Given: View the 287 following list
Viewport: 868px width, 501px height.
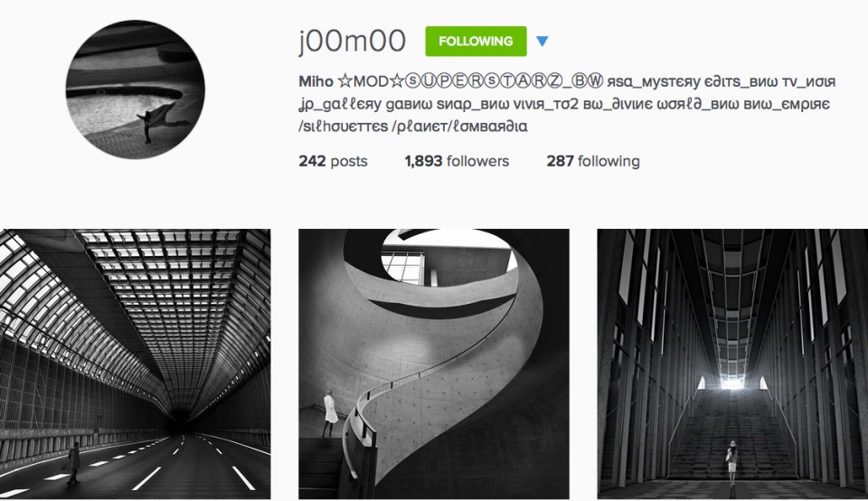Looking at the screenshot, I should point(593,161).
